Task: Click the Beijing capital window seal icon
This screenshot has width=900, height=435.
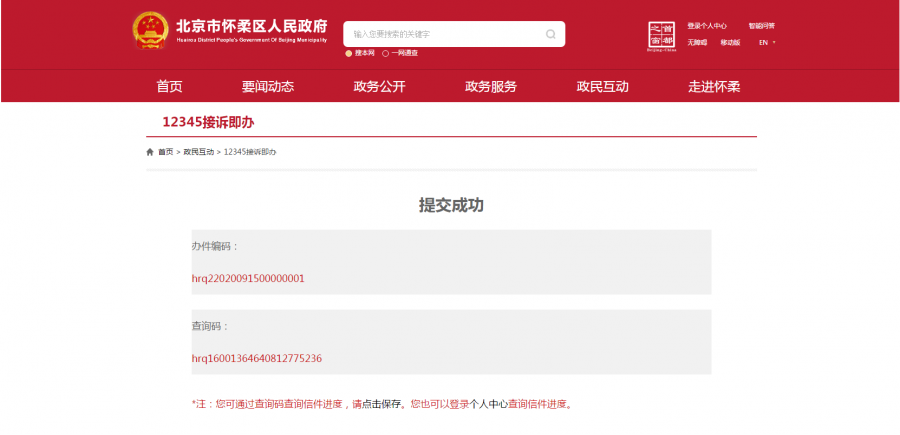Action: (662, 35)
